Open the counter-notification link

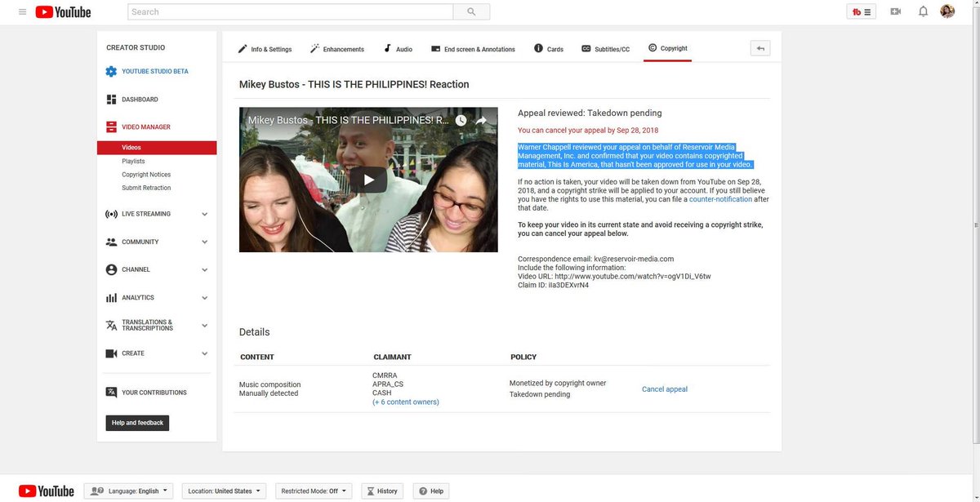tap(720, 199)
